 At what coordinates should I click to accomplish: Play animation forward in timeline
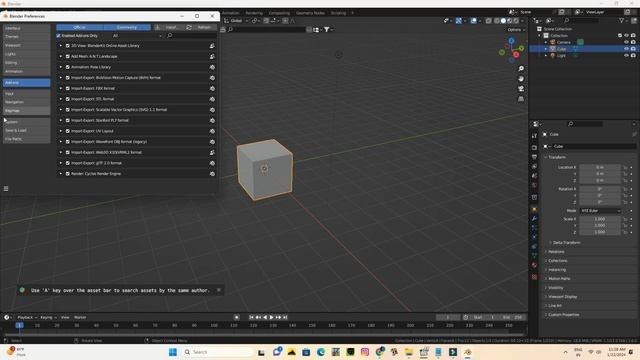(271, 317)
